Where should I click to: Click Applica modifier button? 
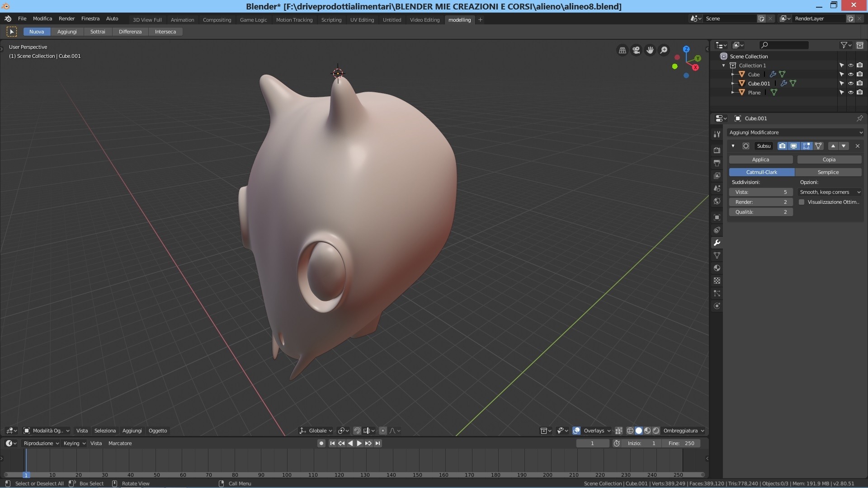tap(761, 160)
